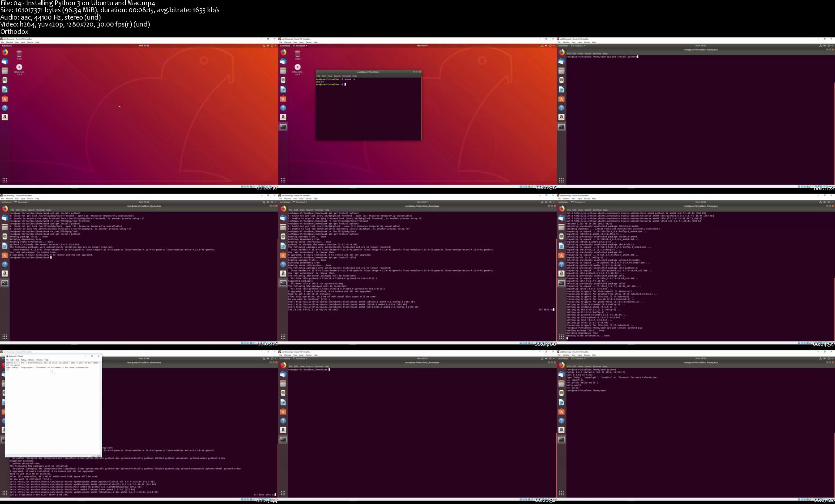Open LibreOffice Writer in the 00:00:50 frame dock

[5, 90]
